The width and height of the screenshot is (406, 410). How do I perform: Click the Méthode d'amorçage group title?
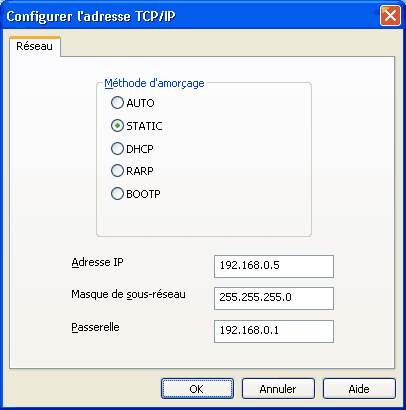point(154,83)
